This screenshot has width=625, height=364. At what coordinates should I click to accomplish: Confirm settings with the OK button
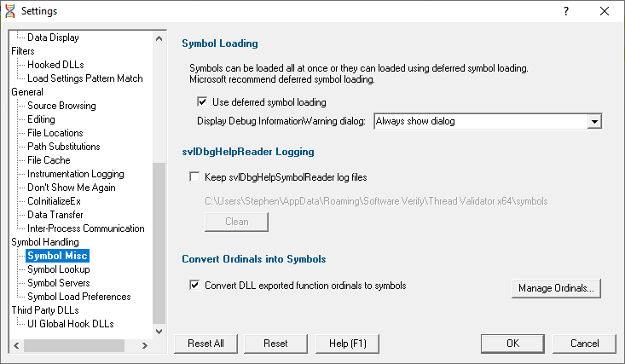512,344
